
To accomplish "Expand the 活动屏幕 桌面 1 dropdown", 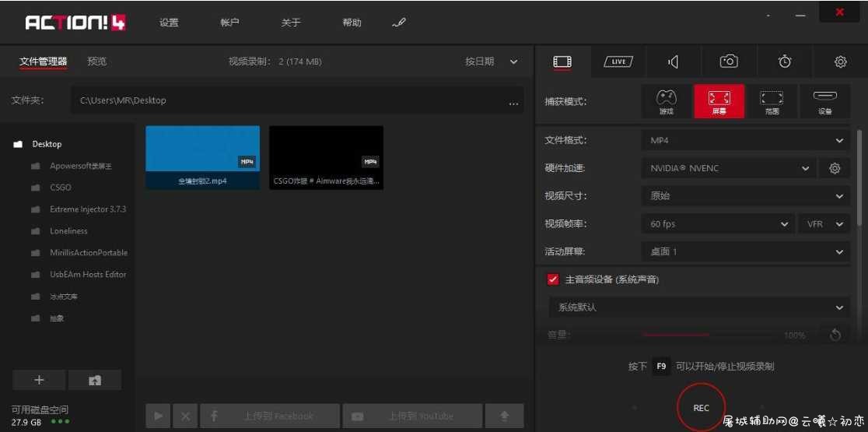I will click(746, 251).
